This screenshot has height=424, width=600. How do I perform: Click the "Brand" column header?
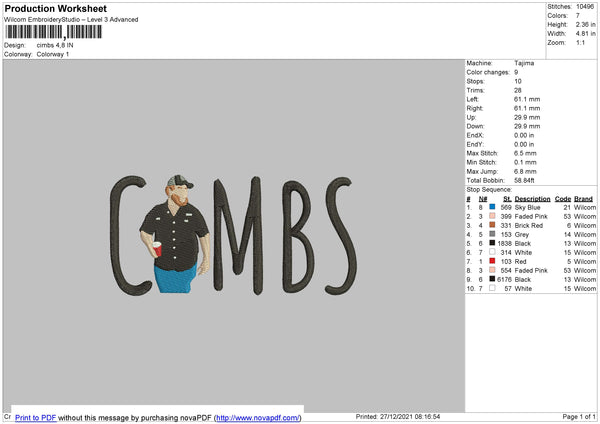coord(583,199)
